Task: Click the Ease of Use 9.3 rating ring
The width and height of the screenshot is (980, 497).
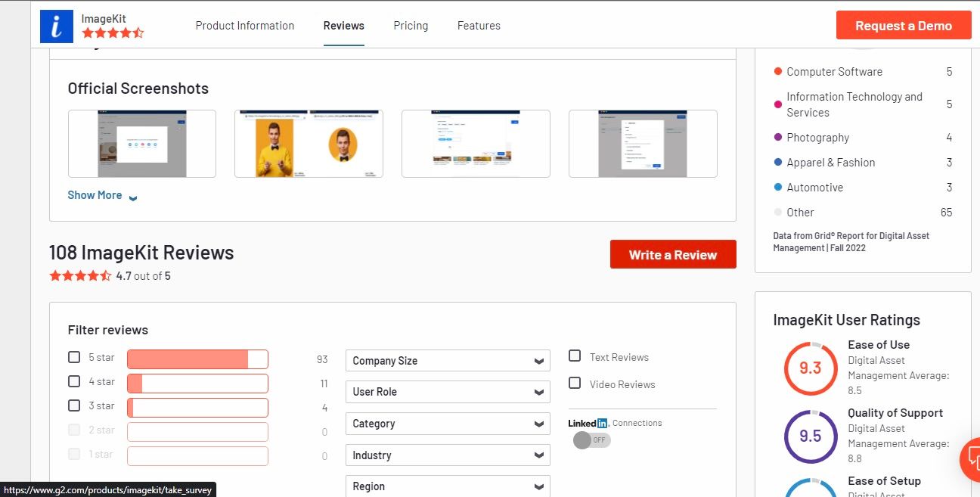Action: [x=810, y=368]
